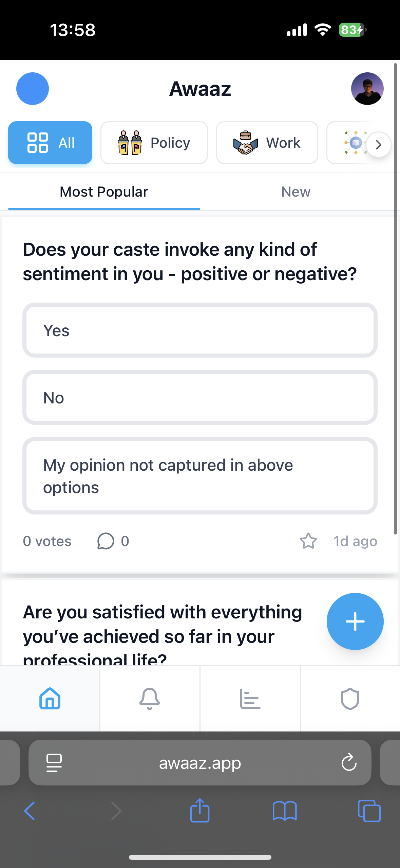Open comments on the caste sentiment poll
The width and height of the screenshot is (400, 868).
(x=106, y=541)
